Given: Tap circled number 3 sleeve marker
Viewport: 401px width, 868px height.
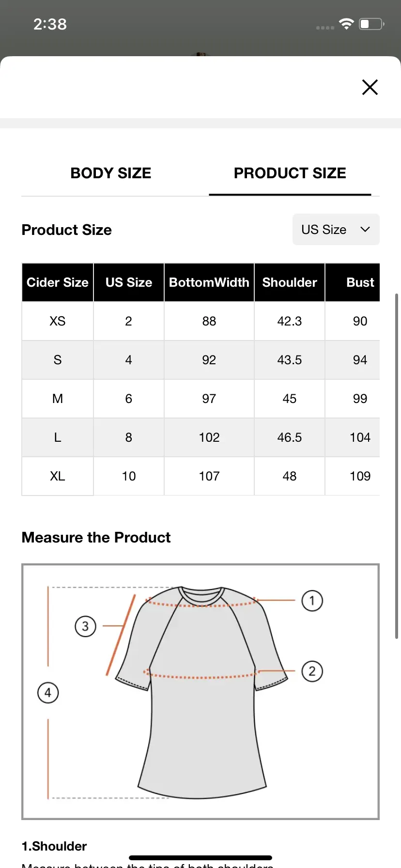Looking at the screenshot, I should tap(85, 626).
